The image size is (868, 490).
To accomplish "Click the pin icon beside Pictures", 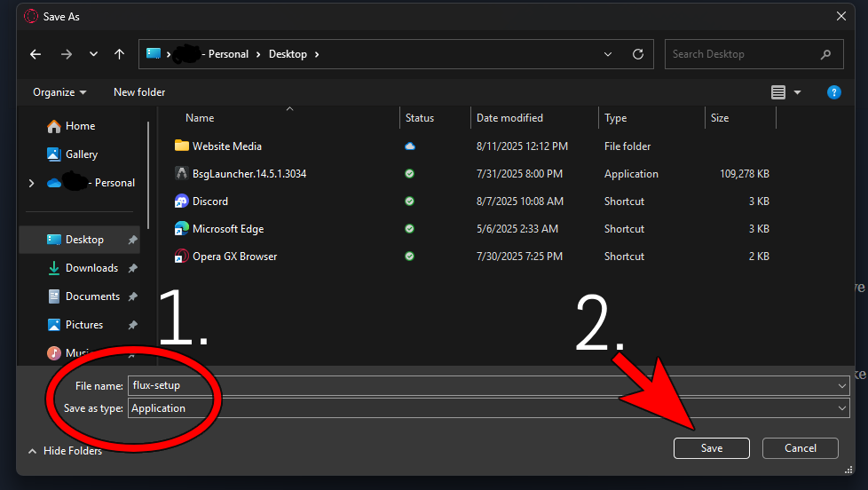I will [133, 325].
